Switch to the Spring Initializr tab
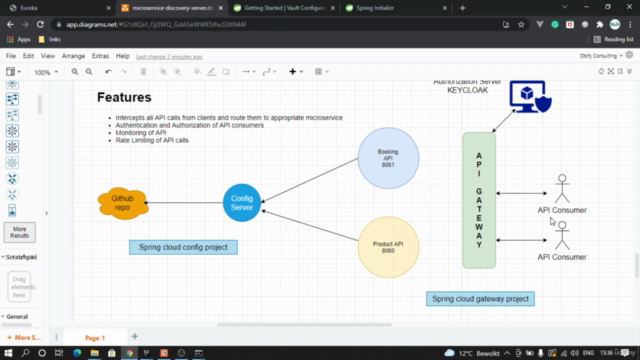This screenshot has height=360, width=640. 395,8
